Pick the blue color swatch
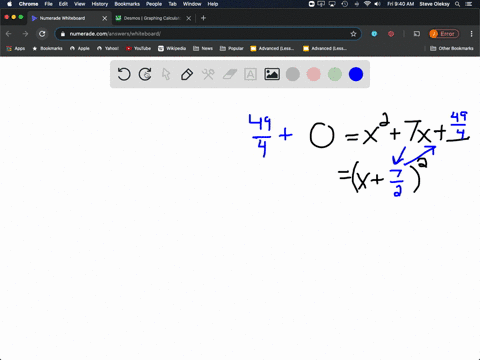The image size is (480, 360). pos(356,74)
